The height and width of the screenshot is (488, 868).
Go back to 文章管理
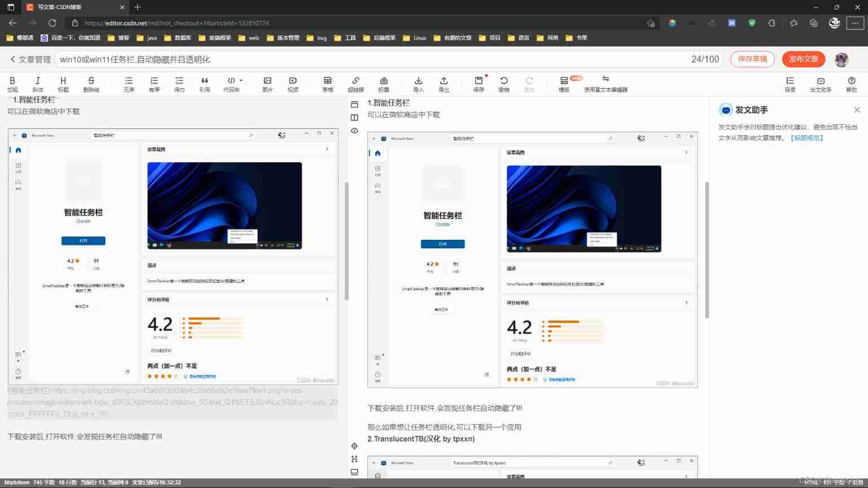click(x=31, y=59)
